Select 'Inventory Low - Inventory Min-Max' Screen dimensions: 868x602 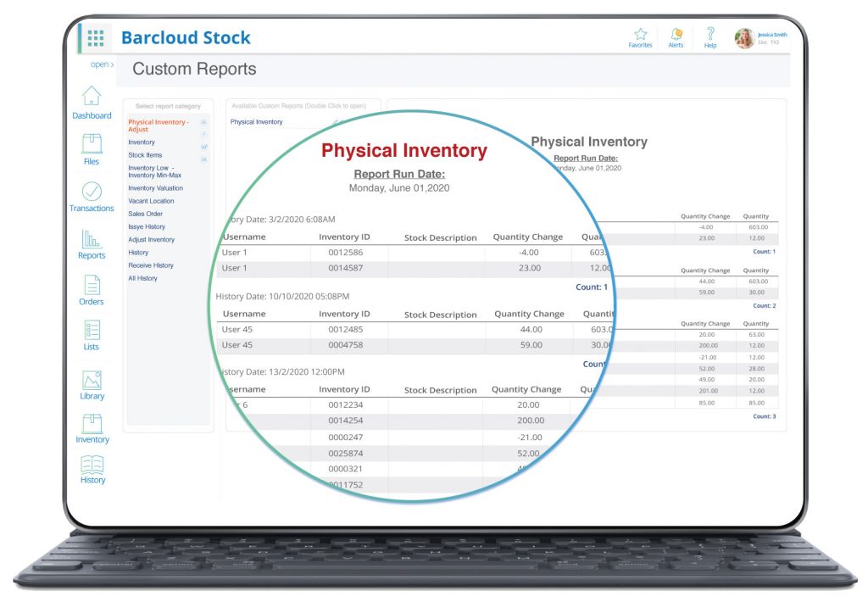click(154, 171)
